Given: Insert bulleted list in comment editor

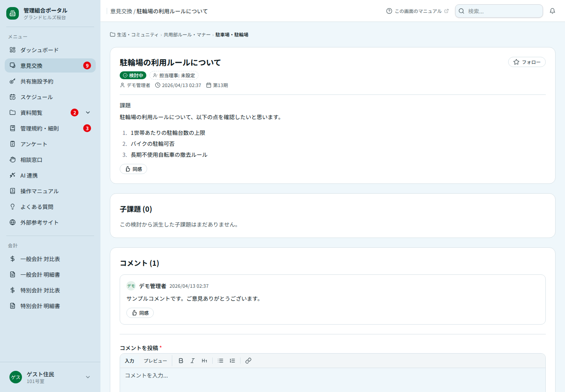Looking at the screenshot, I should pyautogui.click(x=221, y=361).
